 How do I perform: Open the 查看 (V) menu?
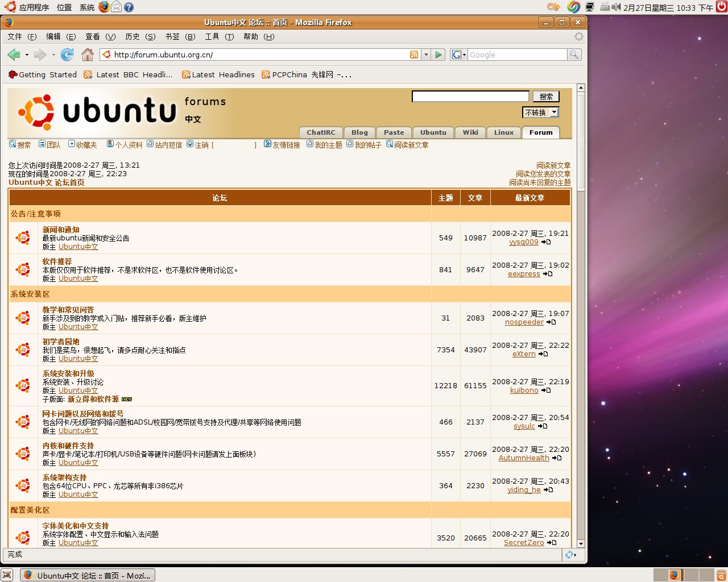pos(101,36)
